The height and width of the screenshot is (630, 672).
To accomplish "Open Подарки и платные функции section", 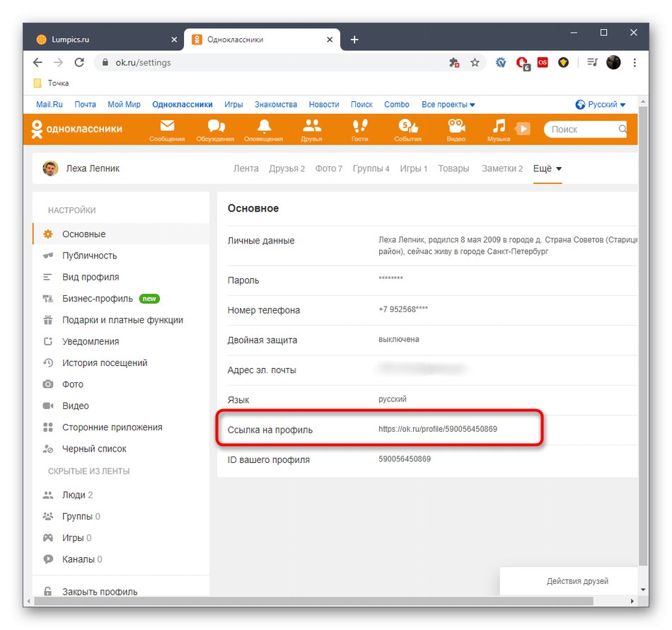I will click(x=121, y=320).
